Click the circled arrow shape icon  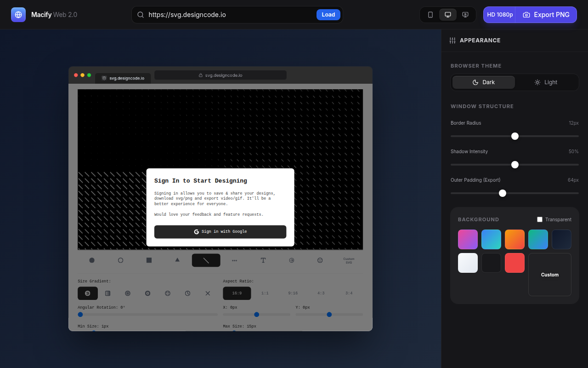[x=292, y=260]
